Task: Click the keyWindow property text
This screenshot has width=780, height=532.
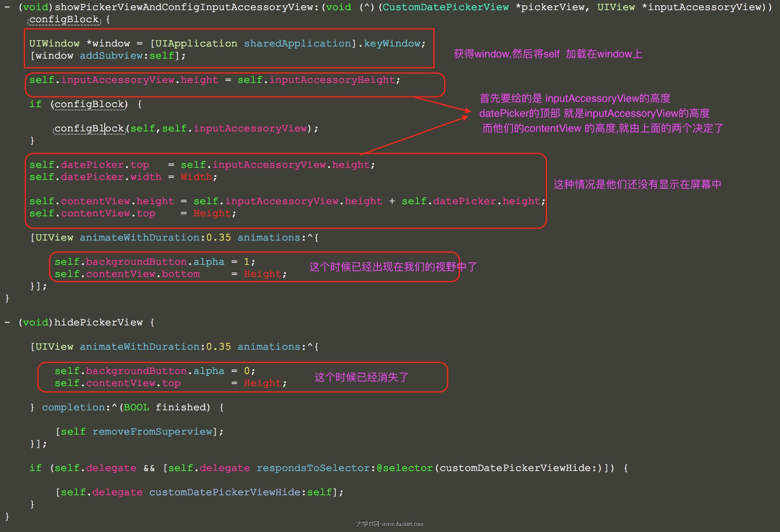Action: click(392, 44)
